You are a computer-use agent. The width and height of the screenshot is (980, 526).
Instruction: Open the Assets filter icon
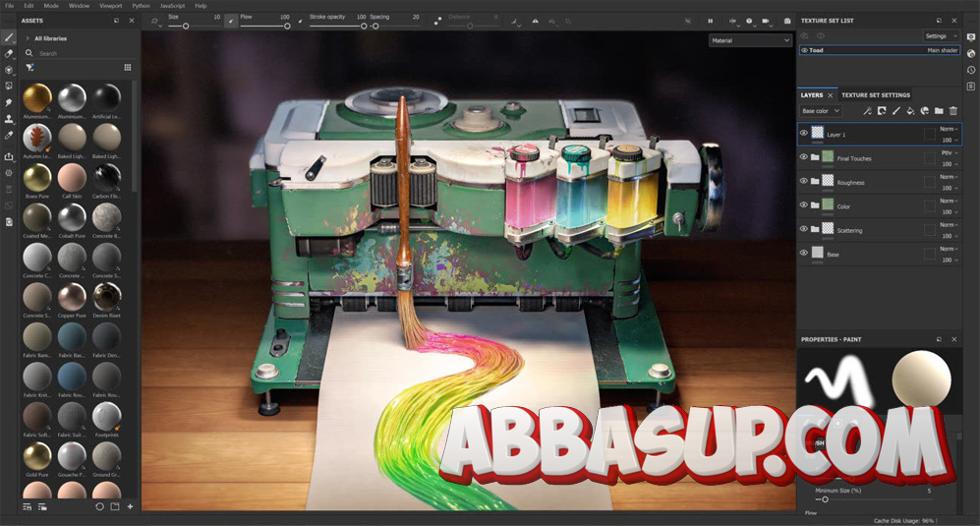point(29,67)
